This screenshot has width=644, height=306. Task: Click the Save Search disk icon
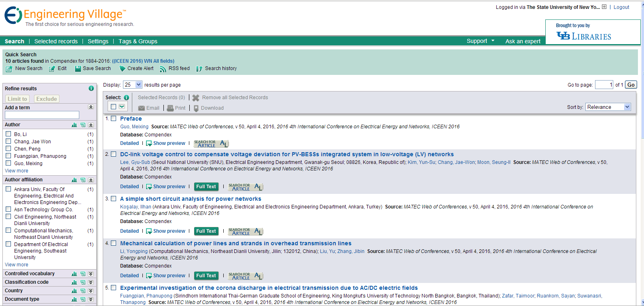[x=78, y=69]
